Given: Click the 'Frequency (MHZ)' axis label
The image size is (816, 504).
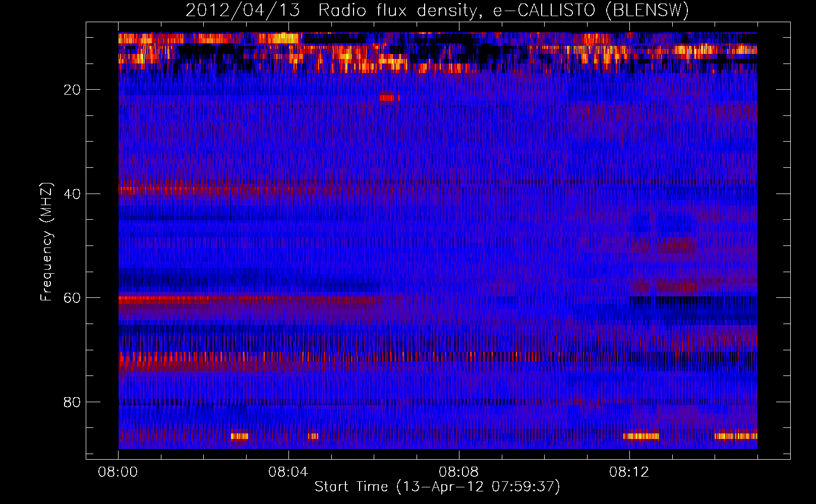Looking at the screenshot, I should point(46,242).
